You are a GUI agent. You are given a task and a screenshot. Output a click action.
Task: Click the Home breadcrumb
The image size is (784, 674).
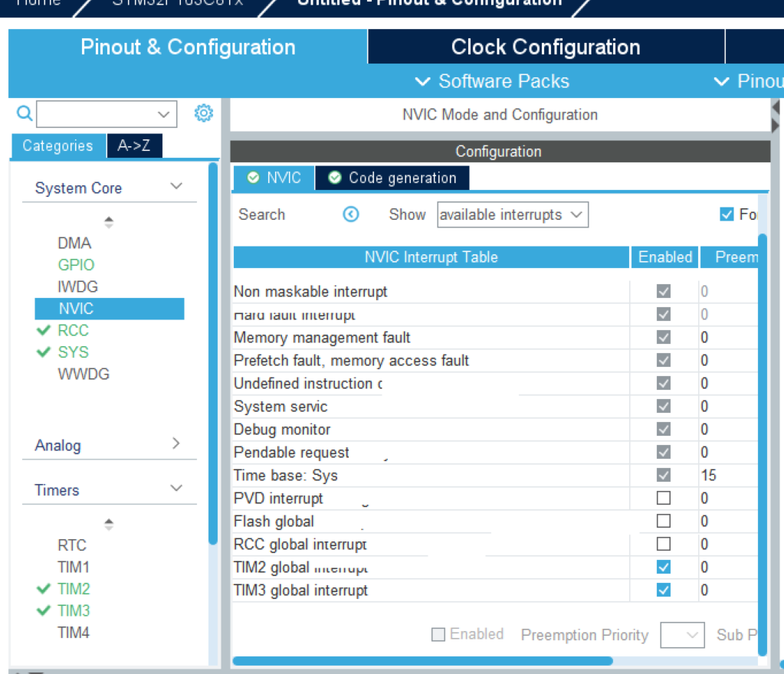[38, 3]
